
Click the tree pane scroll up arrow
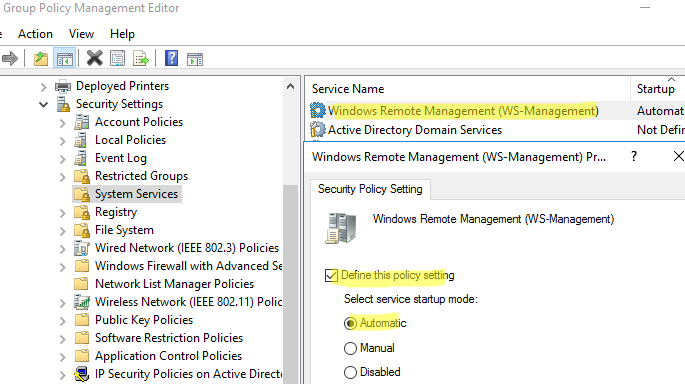(x=290, y=86)
